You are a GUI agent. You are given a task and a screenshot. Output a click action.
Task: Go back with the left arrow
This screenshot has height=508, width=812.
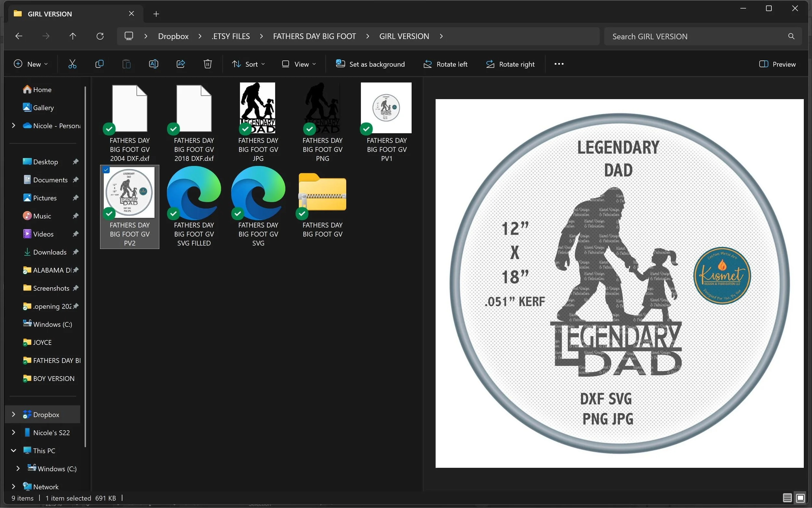[19, 36]
